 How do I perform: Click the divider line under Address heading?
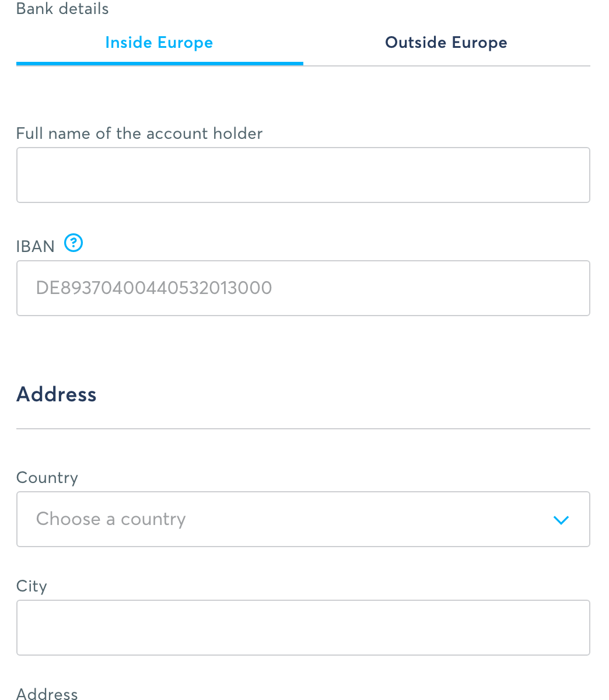click(x=303, y=429)
